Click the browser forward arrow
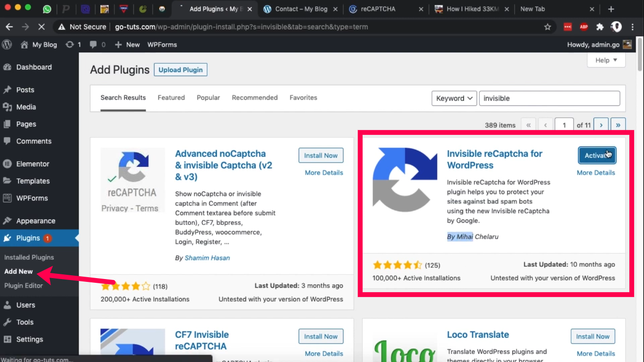Viewport: 644px width, 362px height. 25,27
